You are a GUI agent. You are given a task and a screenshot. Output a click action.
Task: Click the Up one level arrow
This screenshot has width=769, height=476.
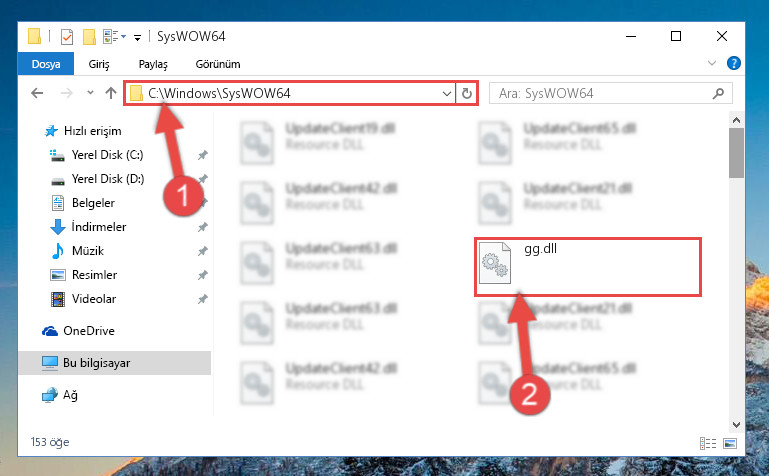click(x=111, y=93)
